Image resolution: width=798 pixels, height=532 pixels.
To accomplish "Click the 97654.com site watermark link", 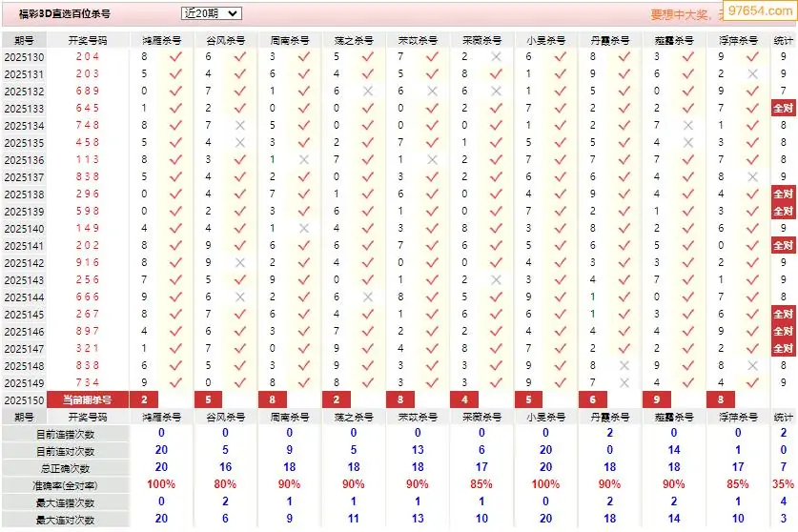I will 759,10.
